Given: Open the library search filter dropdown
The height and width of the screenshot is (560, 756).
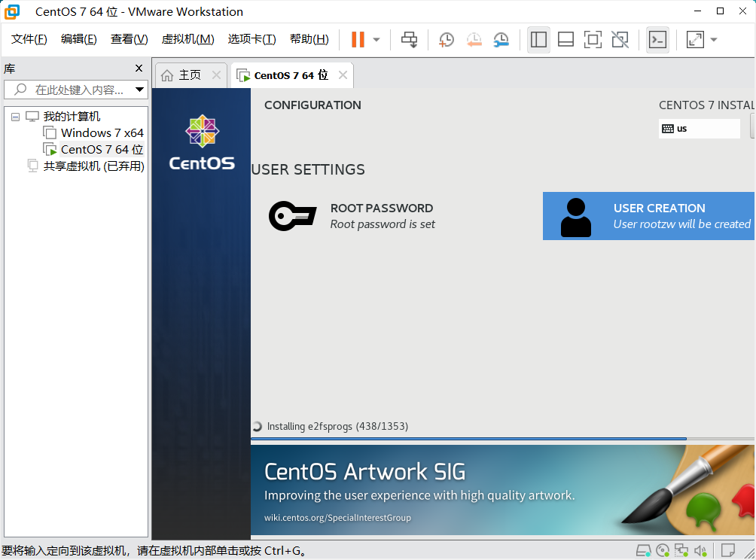Looking at the screenshot, I should coord(139,90).
